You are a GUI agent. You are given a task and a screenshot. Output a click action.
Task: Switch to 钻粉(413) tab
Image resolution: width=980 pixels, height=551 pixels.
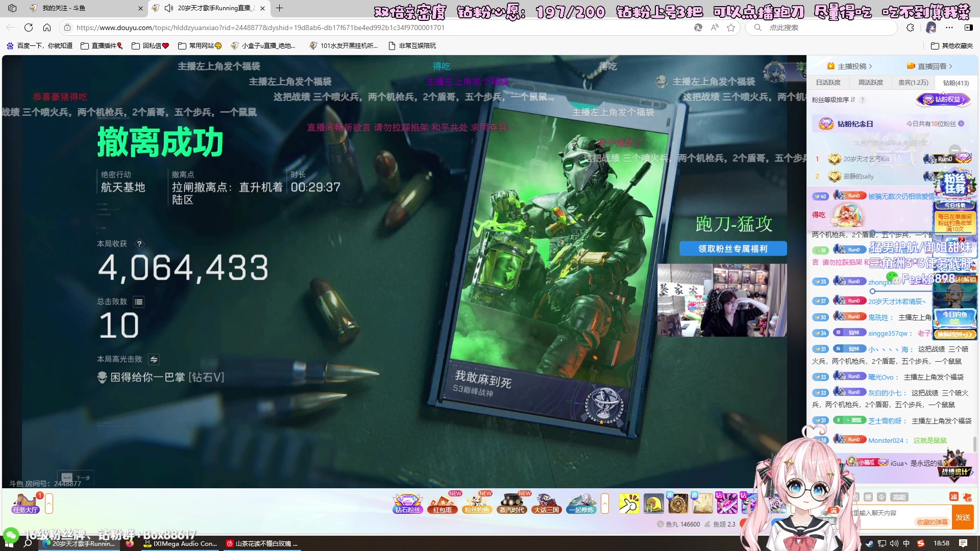click(x=956, y=83)
